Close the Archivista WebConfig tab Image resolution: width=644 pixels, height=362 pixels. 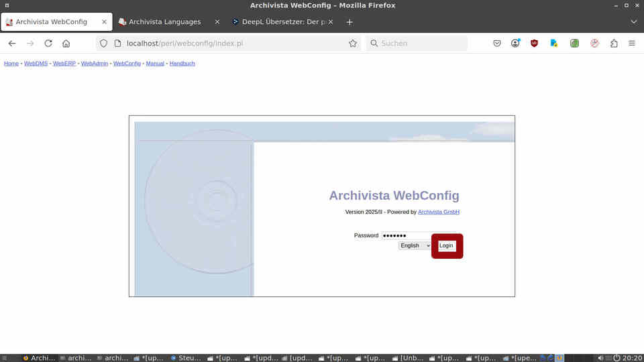click(x=105, y=21)
